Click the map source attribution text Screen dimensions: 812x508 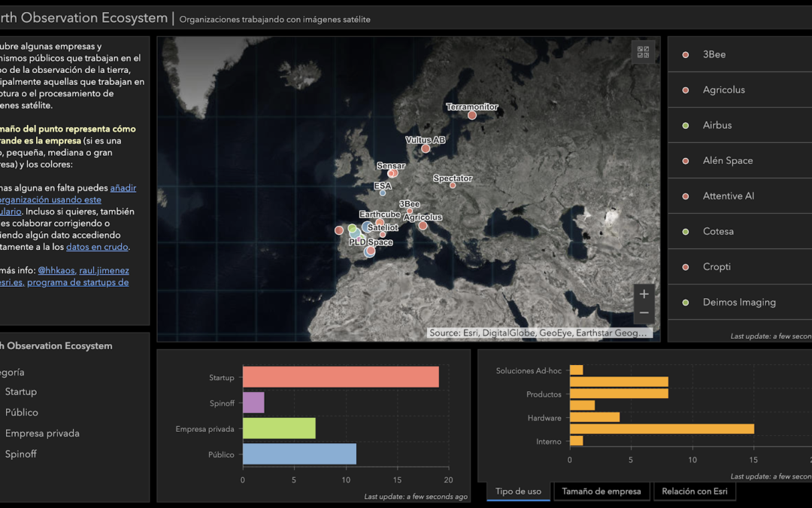coord(538,333)
